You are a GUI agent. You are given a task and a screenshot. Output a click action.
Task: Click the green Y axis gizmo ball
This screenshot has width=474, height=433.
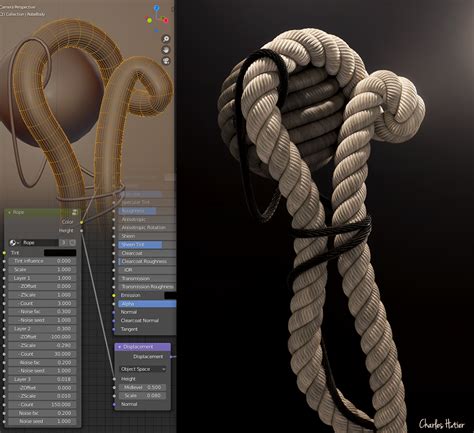[150, 21]
